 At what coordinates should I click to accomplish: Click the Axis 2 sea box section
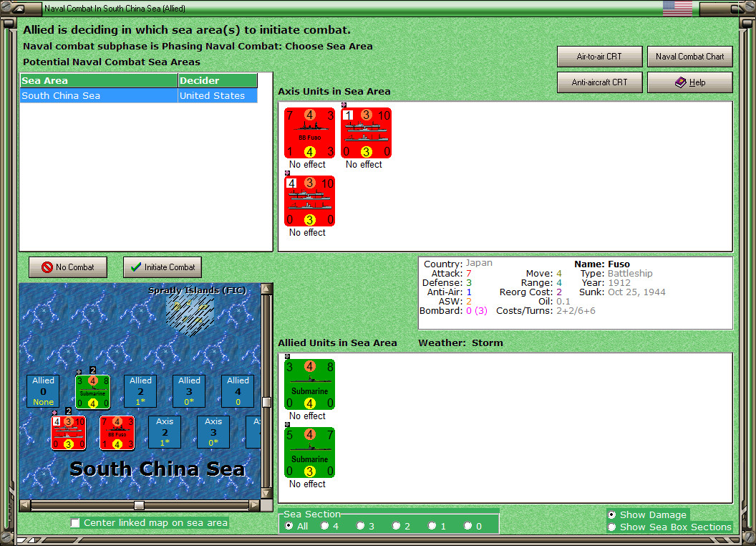click(x=165, y=432)
